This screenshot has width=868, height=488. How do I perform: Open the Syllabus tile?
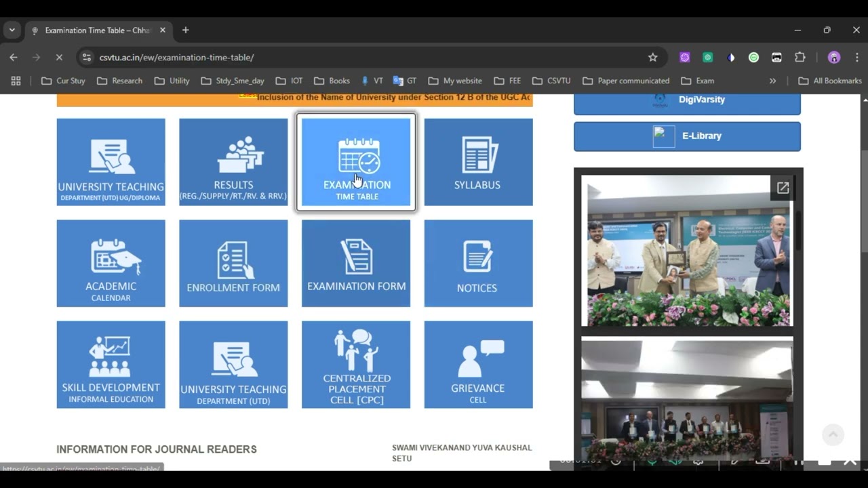(479, 162)
